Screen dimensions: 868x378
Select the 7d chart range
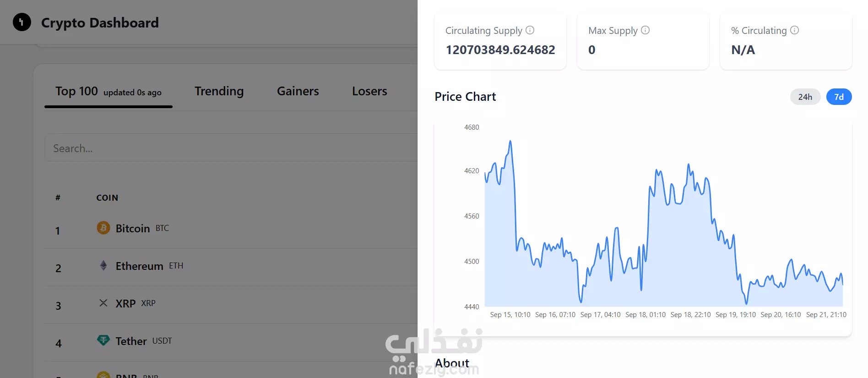pos(839,97)
